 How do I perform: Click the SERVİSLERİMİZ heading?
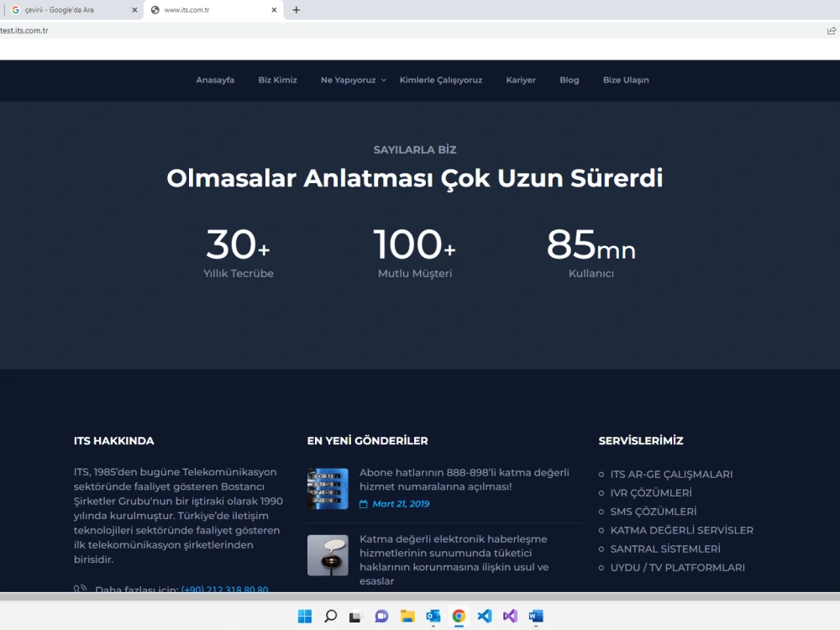[x=641, y=441]
